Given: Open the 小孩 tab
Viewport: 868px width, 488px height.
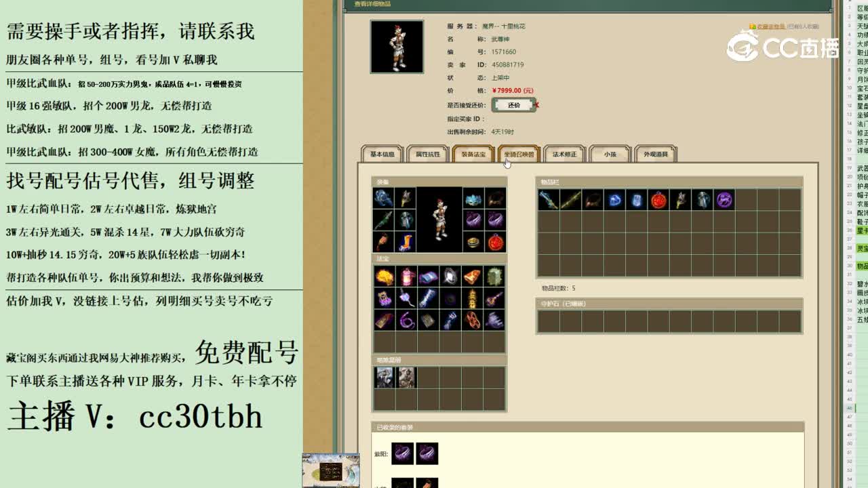Looking at the screenshot, I should [x=610, y=155].
